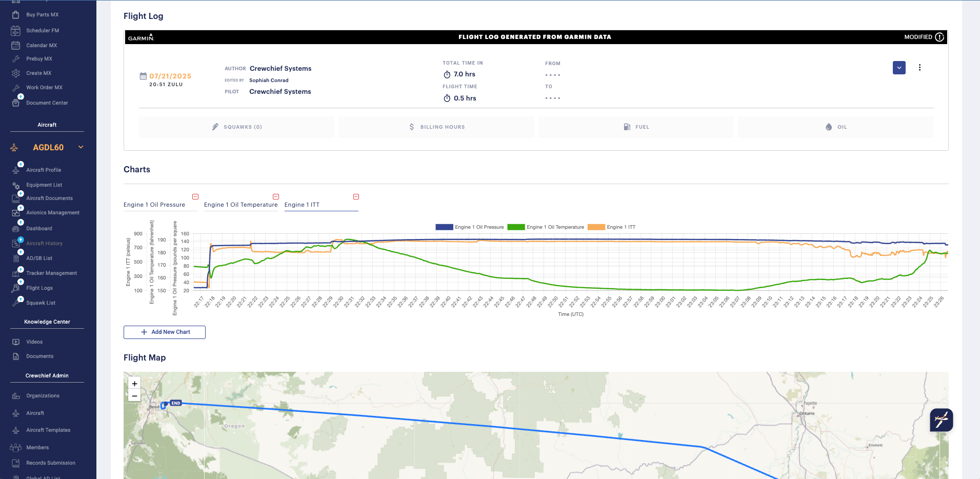Image resolution: width=980 pixels, height=479 pixels.
Task: Remove Engine 1 Oil Temperature series
Action: click(276, 197)
